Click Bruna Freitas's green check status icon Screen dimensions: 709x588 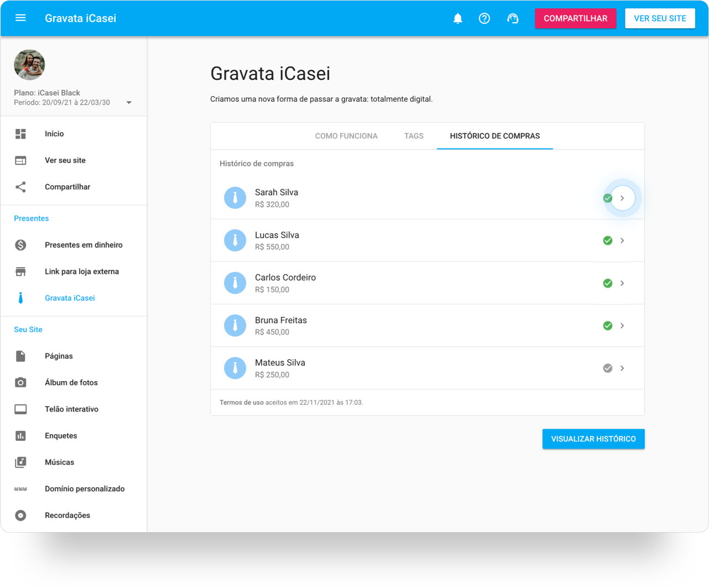[x=608, y=326]
